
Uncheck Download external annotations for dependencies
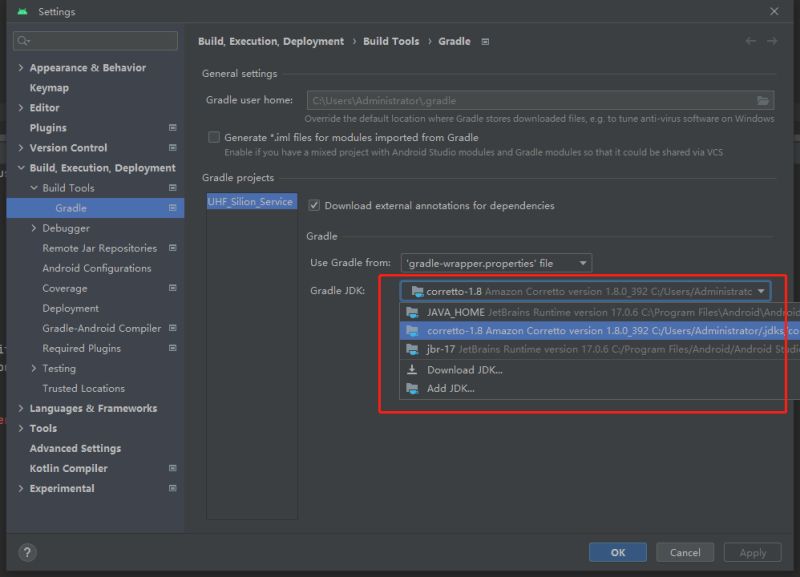(314, 205)
